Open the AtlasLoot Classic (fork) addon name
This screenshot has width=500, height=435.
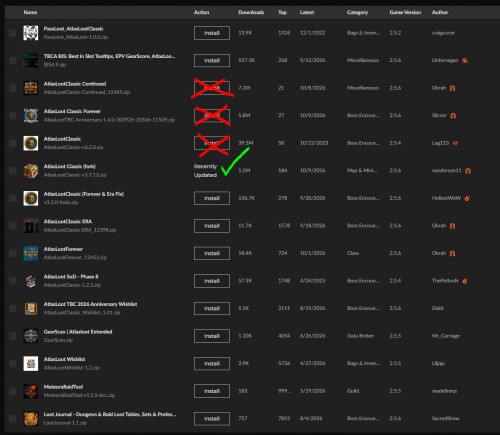point(70,166)
